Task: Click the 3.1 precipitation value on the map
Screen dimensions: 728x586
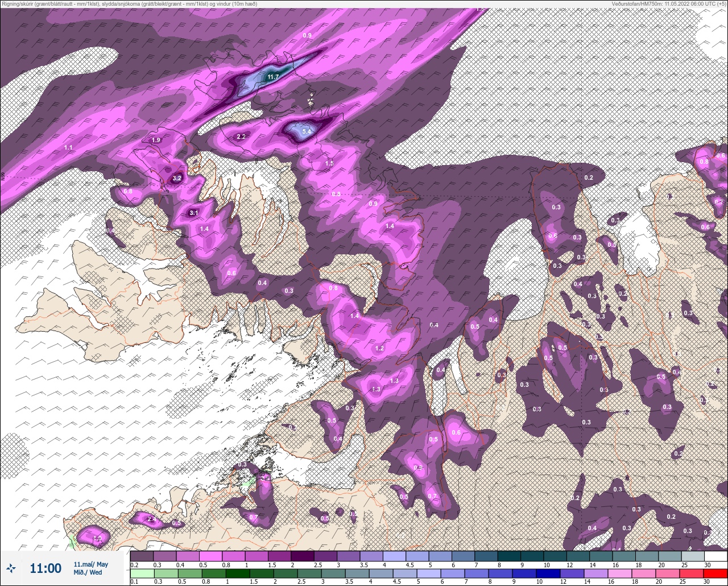Action: [194, 213]
